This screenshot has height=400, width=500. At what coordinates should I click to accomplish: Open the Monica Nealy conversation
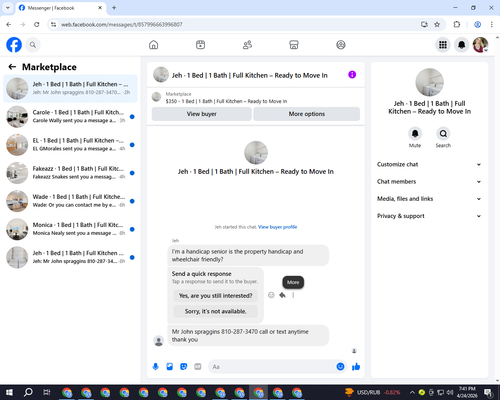coord(70,229)
